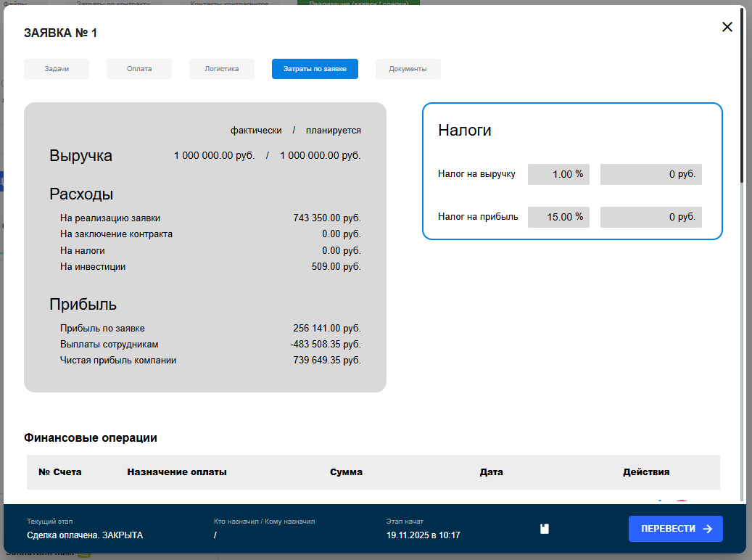This screenshot has height=560, width=752.
Task: Click the dialog's vertical scrollbar
Action: pyautogui.click(x=743, y=96)
